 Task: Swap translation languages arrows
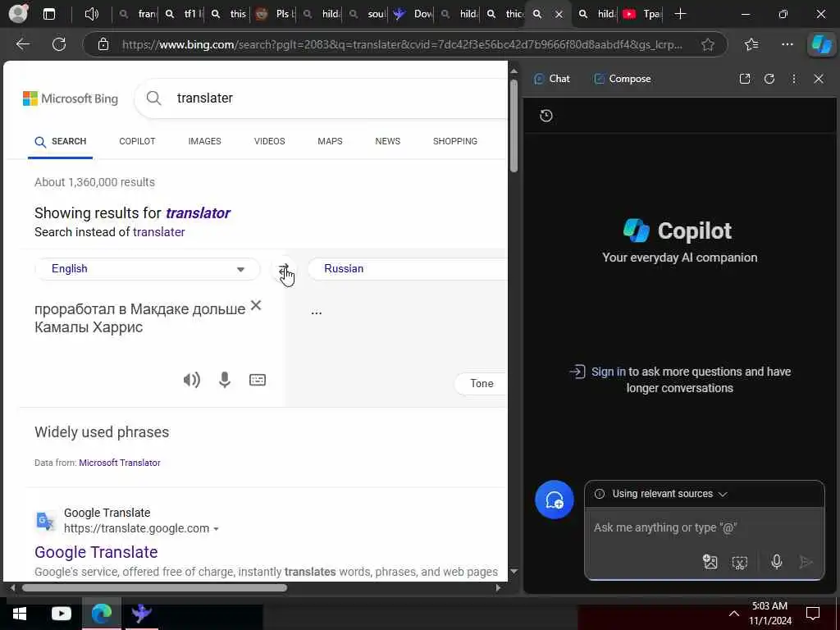pos(284,269)
